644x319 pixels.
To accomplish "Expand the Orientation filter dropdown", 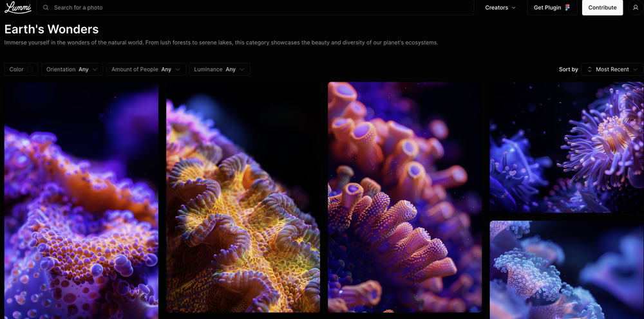I will [x=72, y=69].
